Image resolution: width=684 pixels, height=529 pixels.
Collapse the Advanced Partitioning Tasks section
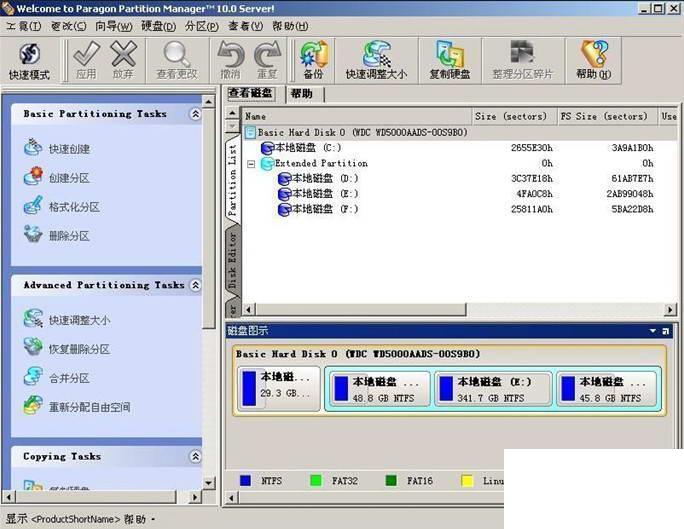(195, 285)
